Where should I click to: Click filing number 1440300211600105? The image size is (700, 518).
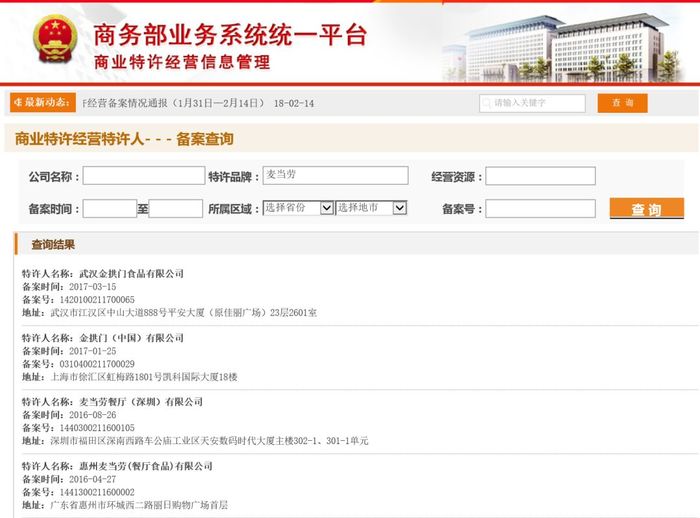coord(97,428)
